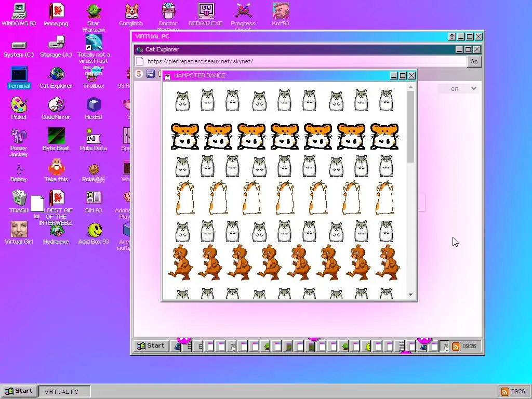532x399 pixels.
Task: Run the Hydra.exe icon
Action: coord(56,230)
